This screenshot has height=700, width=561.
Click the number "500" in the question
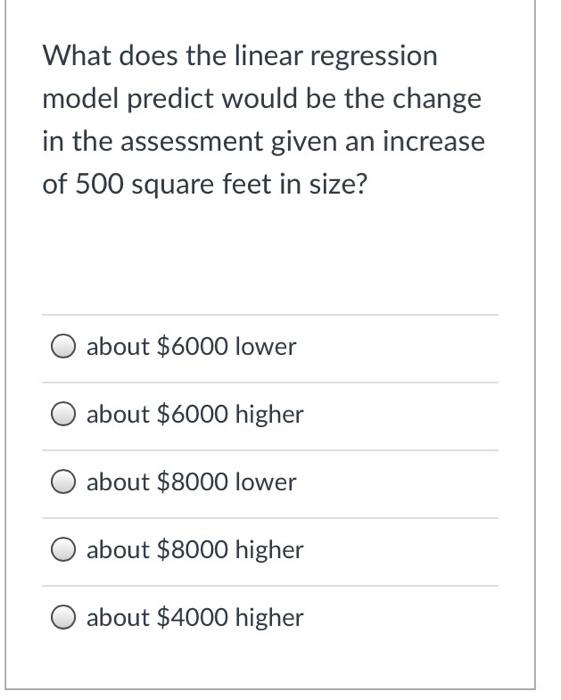(99, 183)
